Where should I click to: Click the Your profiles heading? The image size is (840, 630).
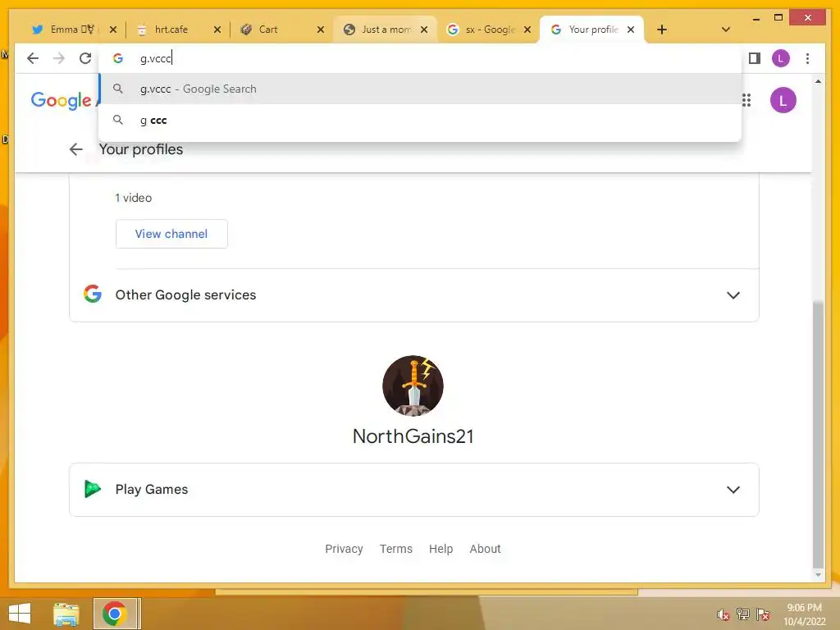tap(141, 149)
